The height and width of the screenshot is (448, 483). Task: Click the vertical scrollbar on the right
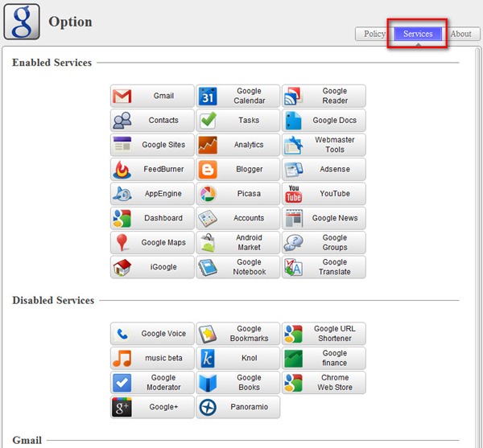(x=478, y=246)
